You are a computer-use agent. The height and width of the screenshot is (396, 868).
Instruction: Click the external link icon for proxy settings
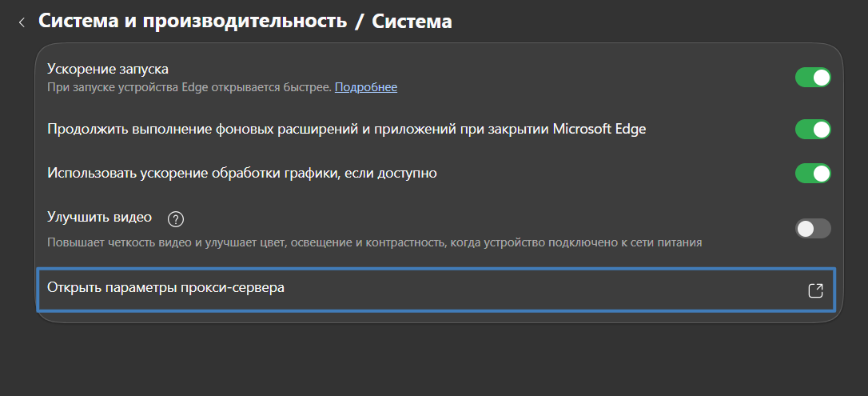pyautogui.click(x=815, y=290)
